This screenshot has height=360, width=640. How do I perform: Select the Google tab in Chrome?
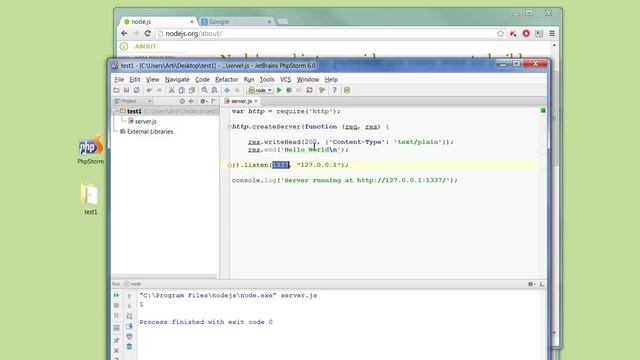236,22
